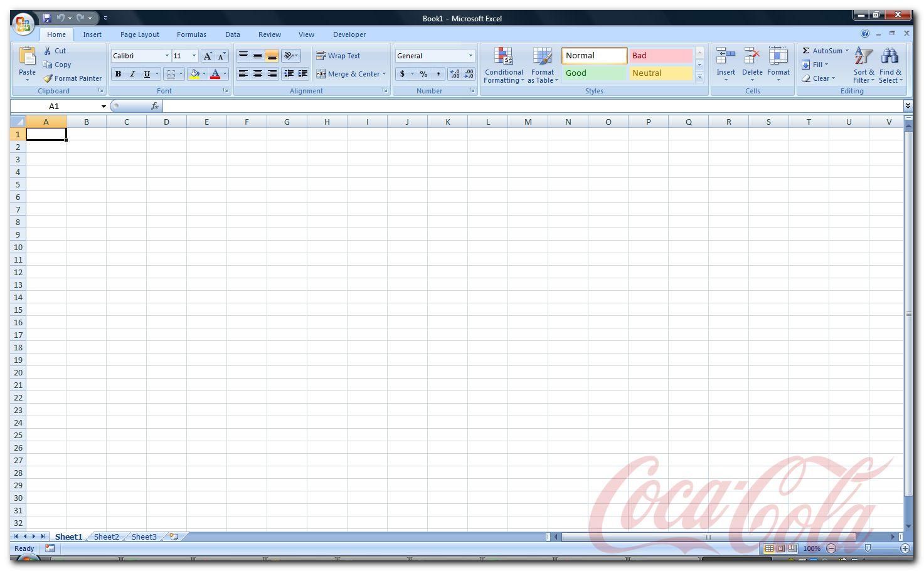Toggle Center alignment

click(x=257, y=74)
